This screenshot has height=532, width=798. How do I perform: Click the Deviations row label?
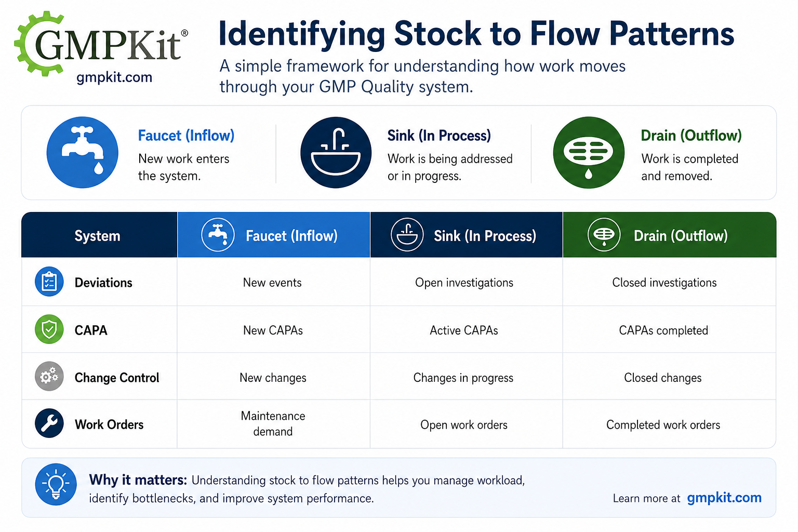pos(103,283)
